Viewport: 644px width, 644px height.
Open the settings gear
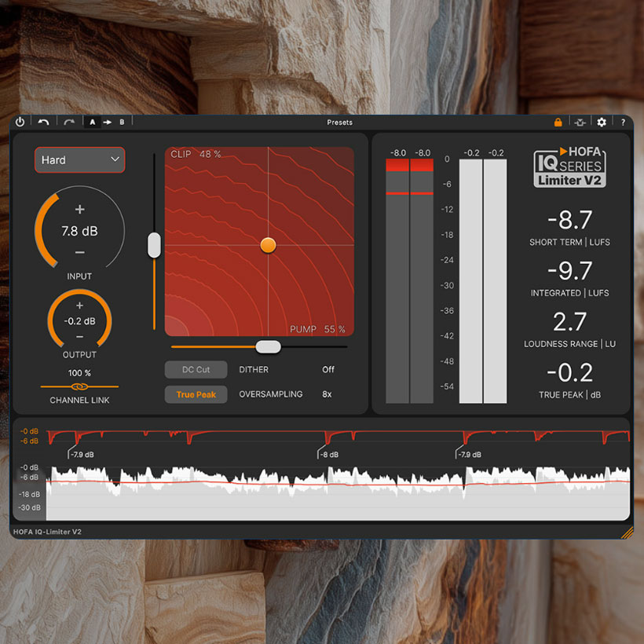(x=602, y=122)
